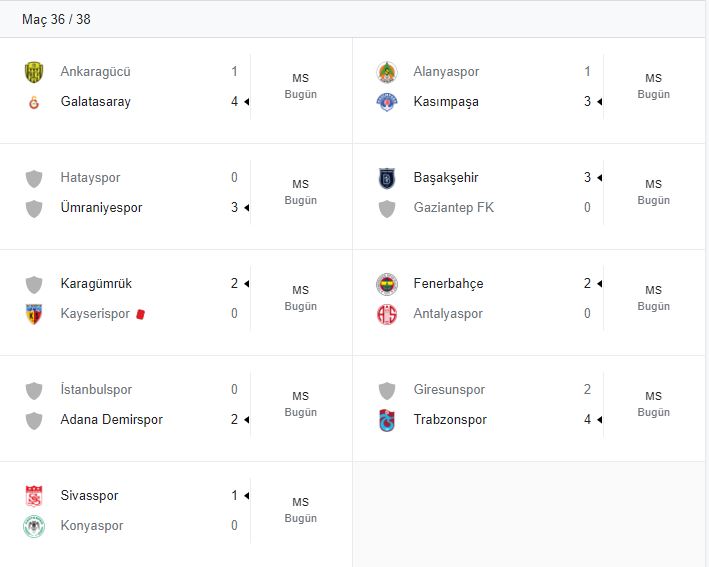The width and height of the screenshot is (709, 567).
Task: Click the Galatasaray club logo
Action: [x=34, y=102]
